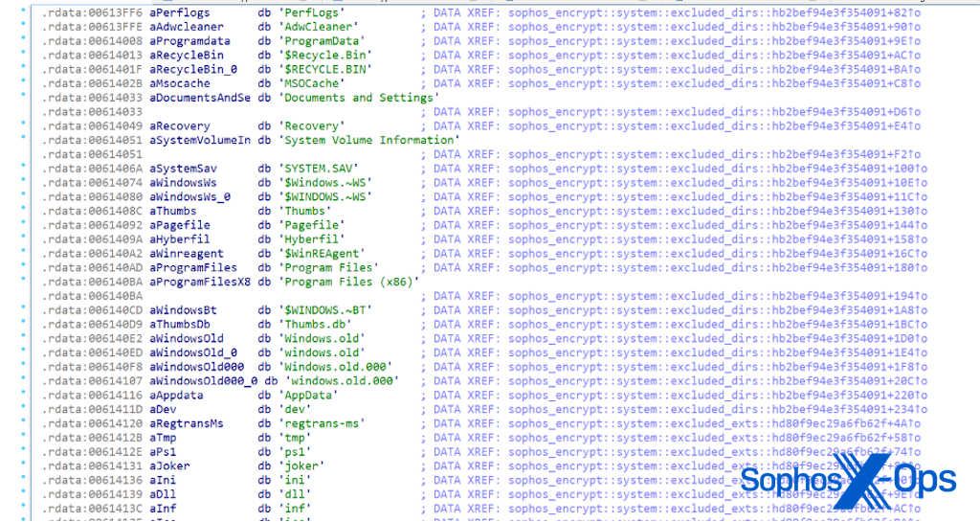Image resolution: width=980 pixels, height=522 pixels.
Task: Select the 'AppData' string
Action: click(x=307, y=396)
